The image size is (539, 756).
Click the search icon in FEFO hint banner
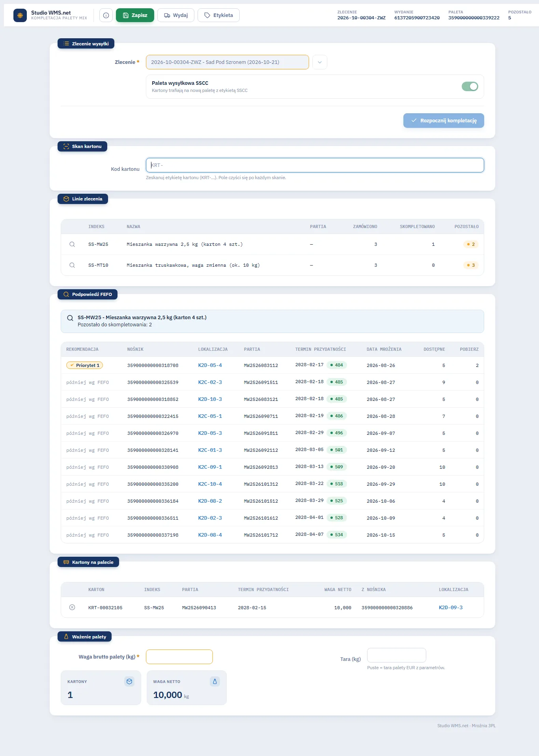[x=70, y=318]
